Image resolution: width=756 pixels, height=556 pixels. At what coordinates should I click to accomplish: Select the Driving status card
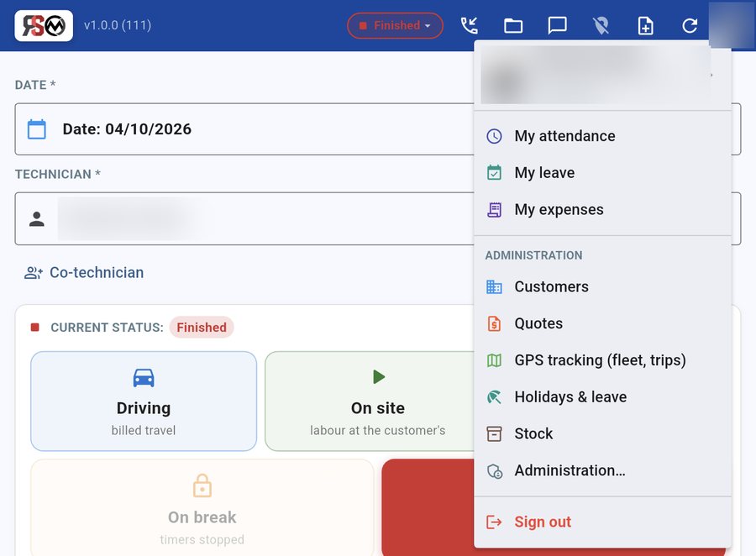144,401
